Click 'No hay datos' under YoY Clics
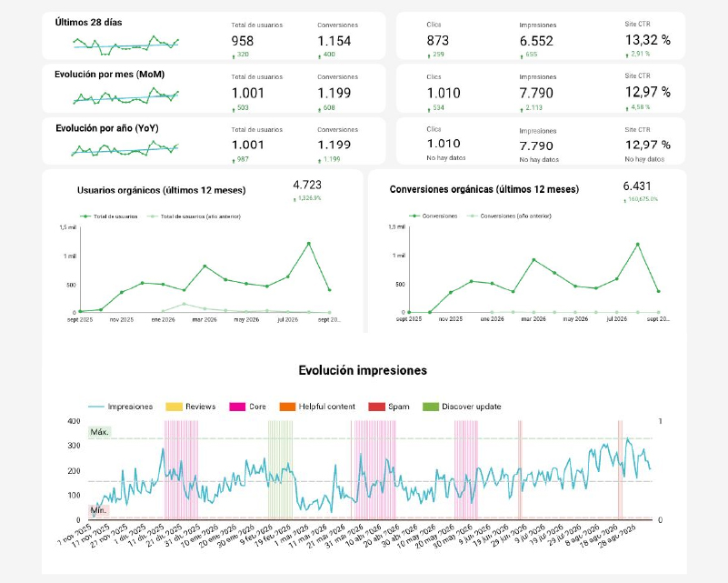This screenshot has height=583, width=728. (446, 158)
